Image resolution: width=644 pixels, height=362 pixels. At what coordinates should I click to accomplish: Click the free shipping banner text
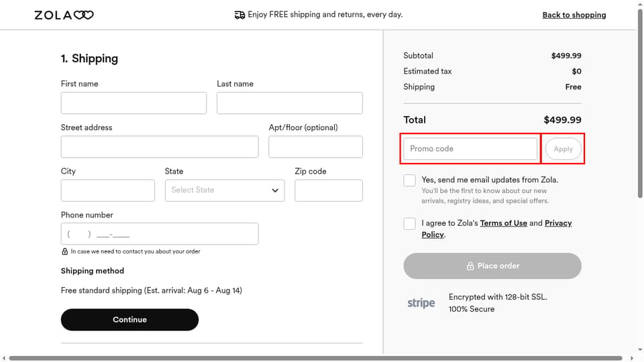click(x=325, y=14)
